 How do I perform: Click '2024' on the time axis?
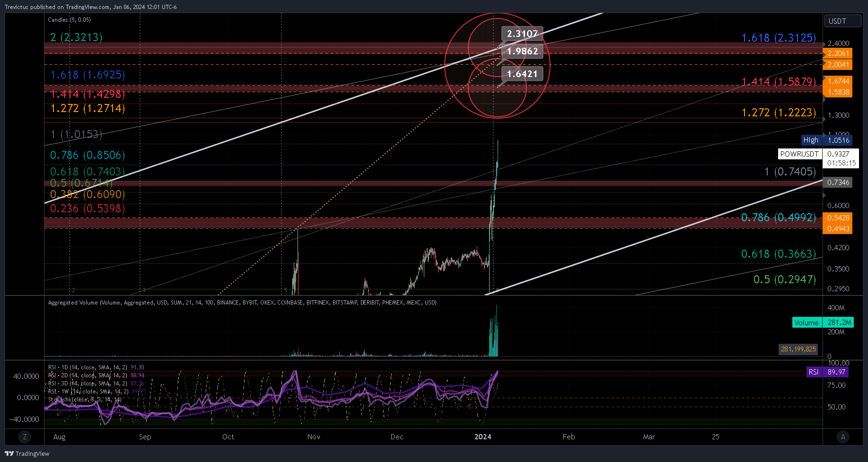(x=483, y=437)
